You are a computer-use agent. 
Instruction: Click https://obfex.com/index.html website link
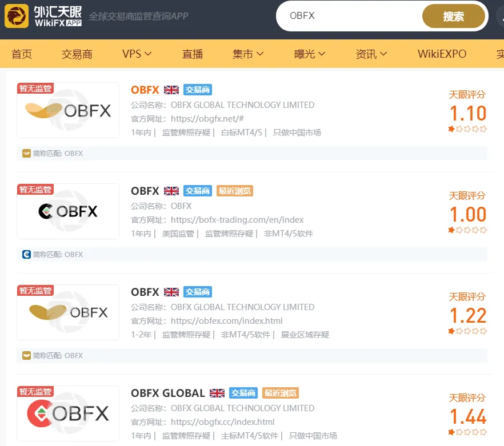click(x=227, y=321)
